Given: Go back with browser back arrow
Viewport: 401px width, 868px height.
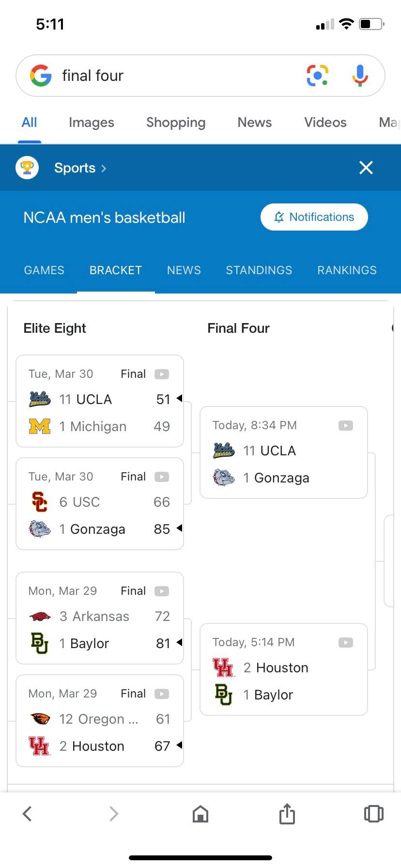Looking at the screenshot, I should point(28,813).
